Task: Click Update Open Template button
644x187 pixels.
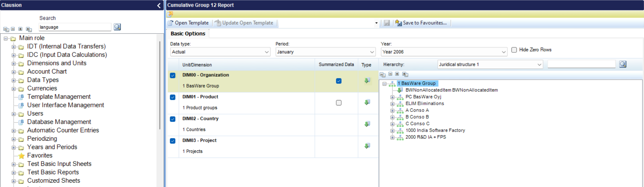Action: point(244,23)
